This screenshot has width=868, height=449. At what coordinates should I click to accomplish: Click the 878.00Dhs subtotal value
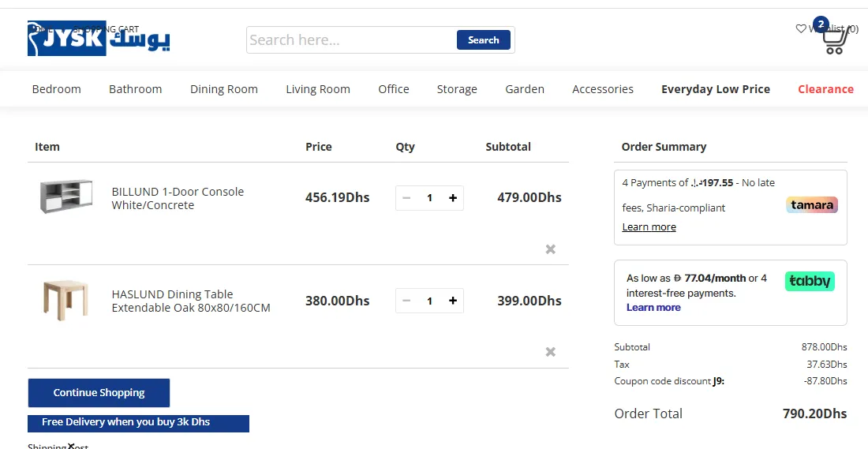(x=825, y=347)
